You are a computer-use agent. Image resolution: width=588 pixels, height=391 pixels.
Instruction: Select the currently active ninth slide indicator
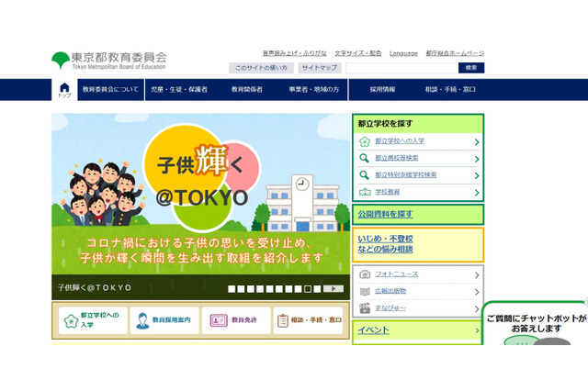[308, 289]
